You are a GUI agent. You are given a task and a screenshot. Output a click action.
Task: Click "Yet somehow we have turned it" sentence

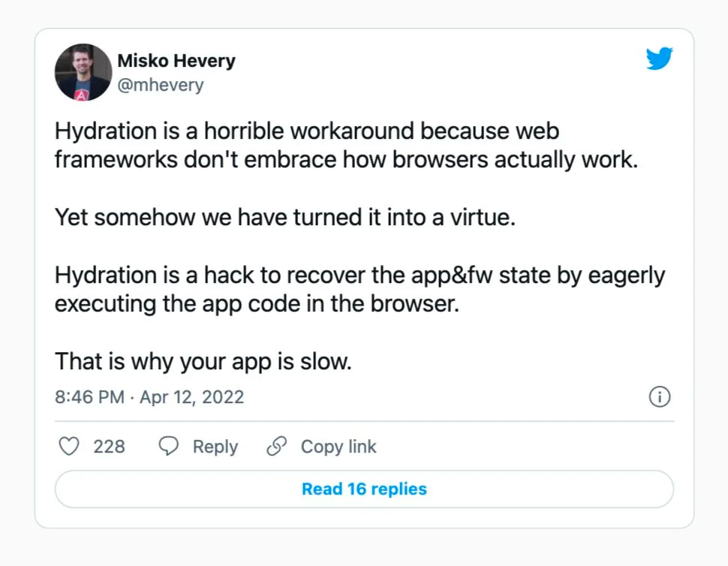point(285,218)
